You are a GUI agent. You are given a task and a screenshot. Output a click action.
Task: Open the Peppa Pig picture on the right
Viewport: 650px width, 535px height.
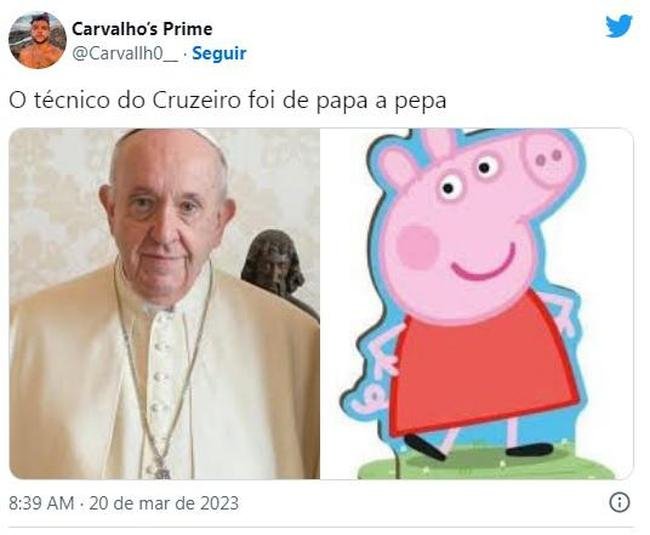[477, 304]
